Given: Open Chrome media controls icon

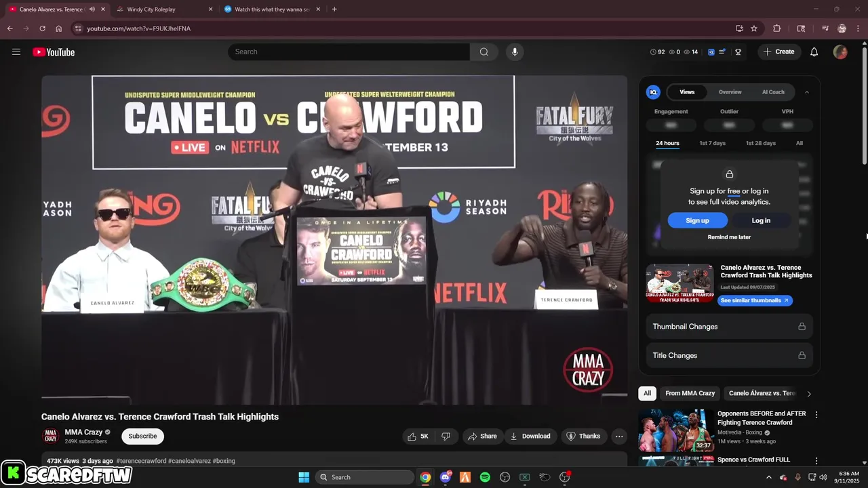Looking at the screenshot, I should point(825,28).
